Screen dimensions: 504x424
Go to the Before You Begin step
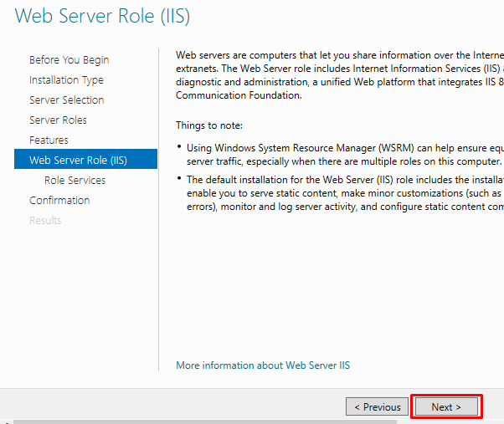coord(69,60)
